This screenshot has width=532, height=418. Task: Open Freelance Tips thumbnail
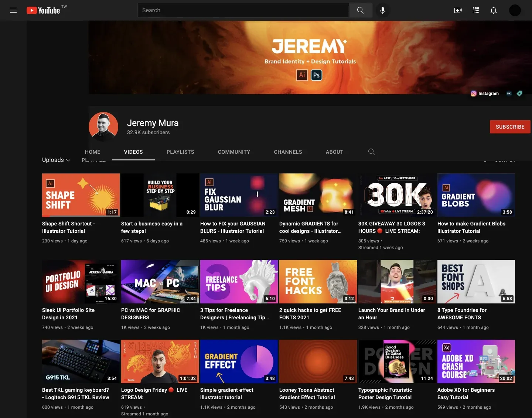point(239,282)
